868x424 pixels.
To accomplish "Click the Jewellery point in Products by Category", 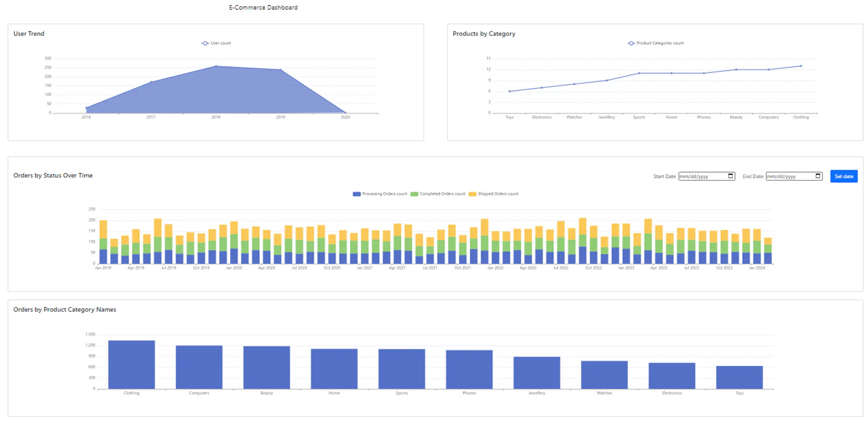I will (x=607, y=80).
